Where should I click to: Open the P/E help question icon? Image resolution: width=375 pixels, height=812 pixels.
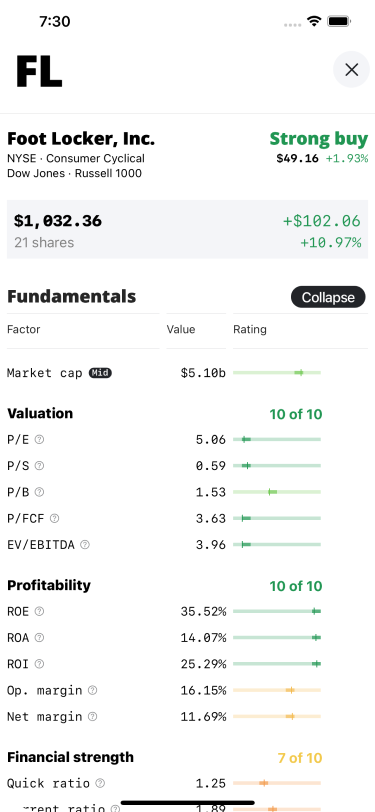click(x=39, y=439)
